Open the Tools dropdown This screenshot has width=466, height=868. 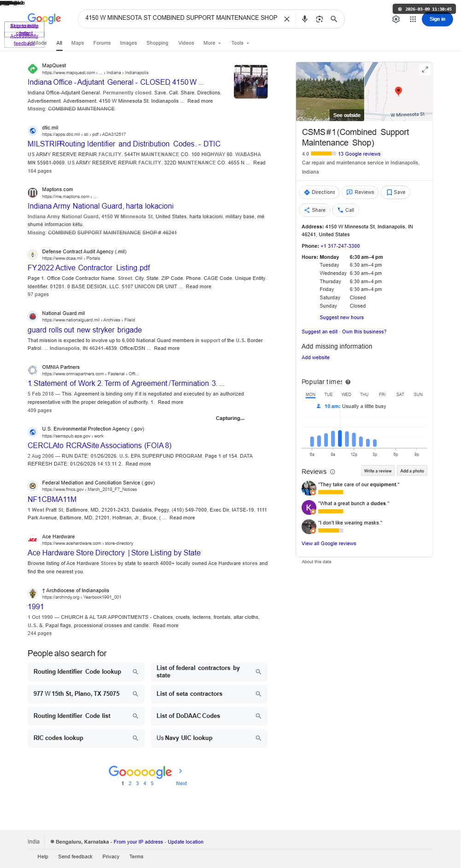click(240, 43)
